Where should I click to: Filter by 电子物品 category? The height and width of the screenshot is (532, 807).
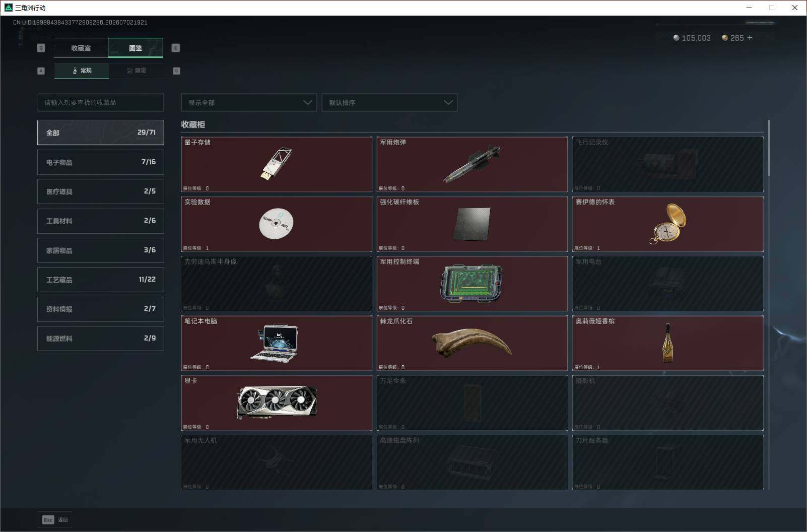pyautogui.click(x=101, y=162)
